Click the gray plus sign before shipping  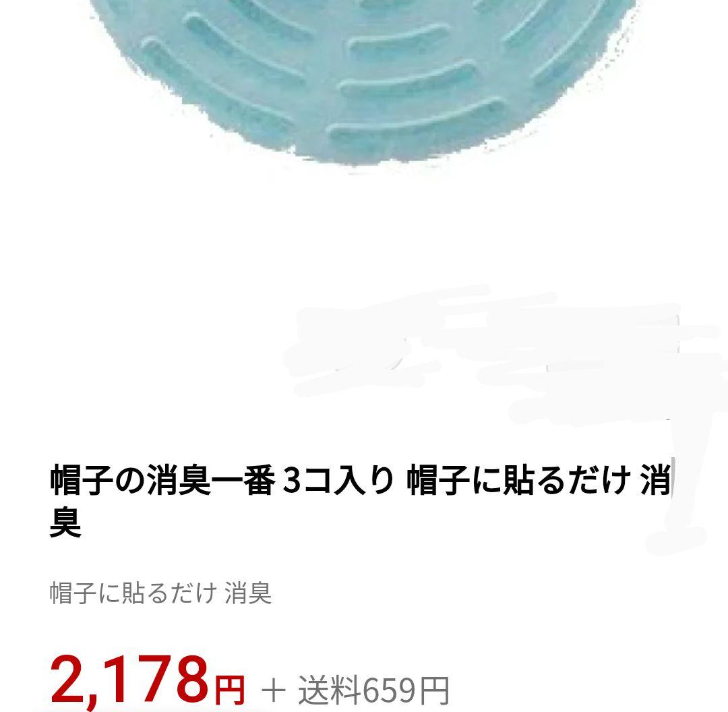coord(274,690)
